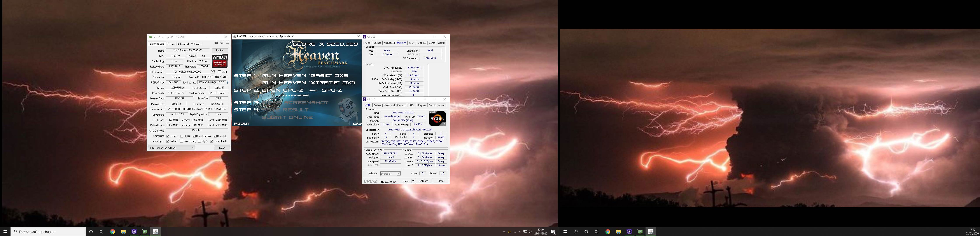Click the CPU-Z Close button

[441, 181]
